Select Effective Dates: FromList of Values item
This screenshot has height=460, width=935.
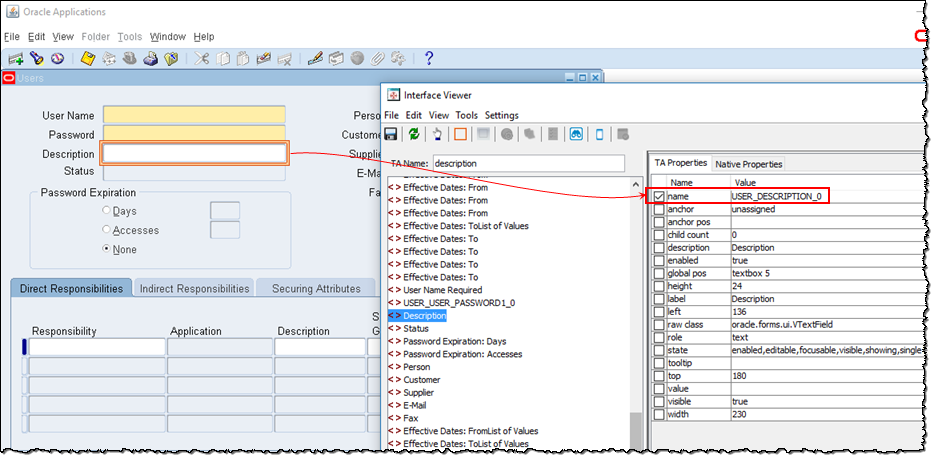pyautogui.click(x=463, y=431)
